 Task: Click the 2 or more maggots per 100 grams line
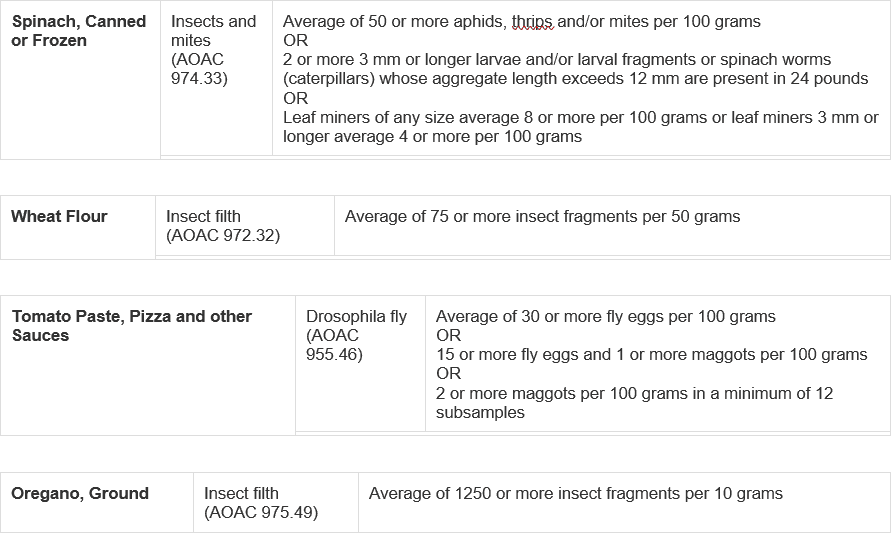[634, 393]
